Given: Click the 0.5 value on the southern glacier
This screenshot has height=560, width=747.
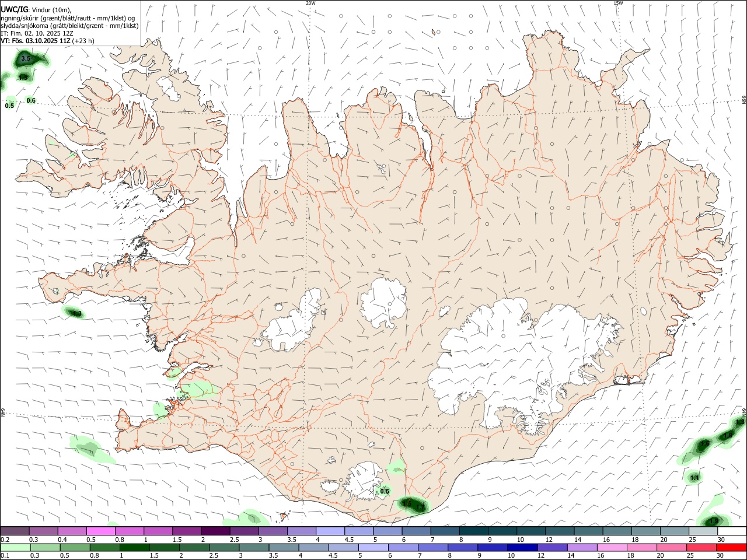Looking at the screenshot, I should (385, 491).
